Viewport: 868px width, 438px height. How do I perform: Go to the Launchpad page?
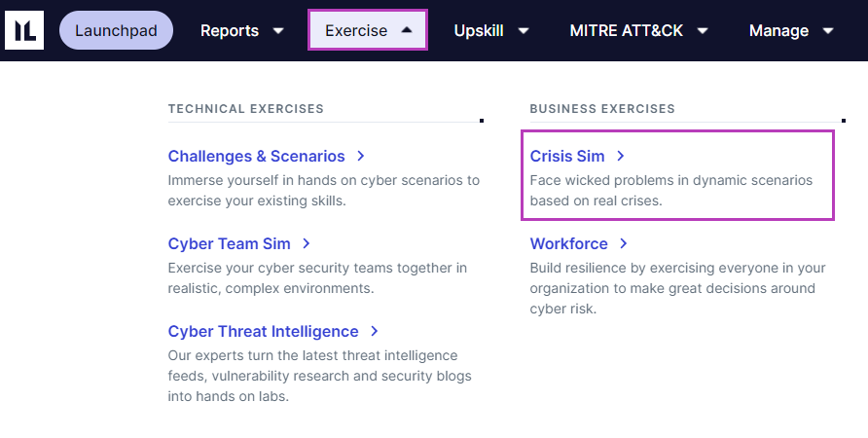[116, 30]
